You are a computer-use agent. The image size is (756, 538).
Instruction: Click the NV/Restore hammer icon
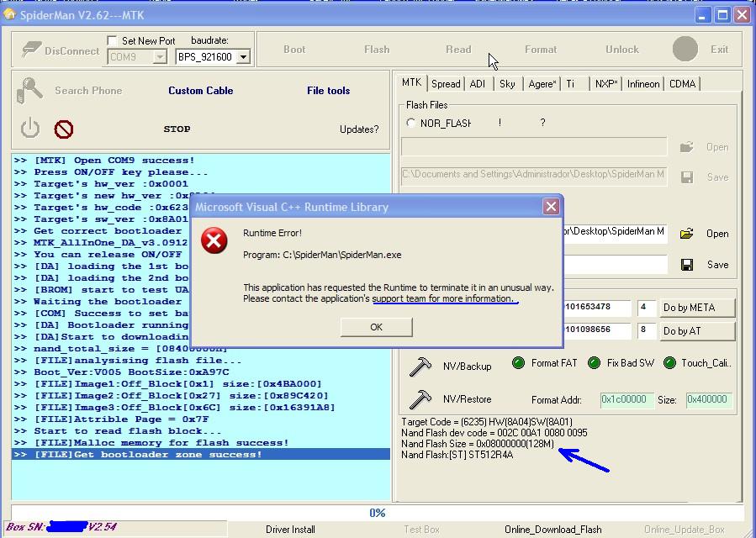420,399
